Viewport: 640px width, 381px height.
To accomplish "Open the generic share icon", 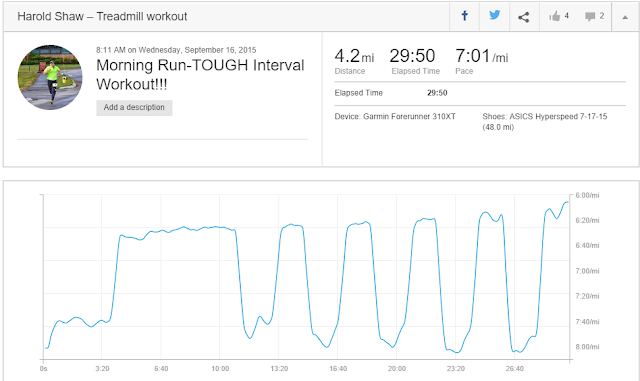I will point(524,17).
